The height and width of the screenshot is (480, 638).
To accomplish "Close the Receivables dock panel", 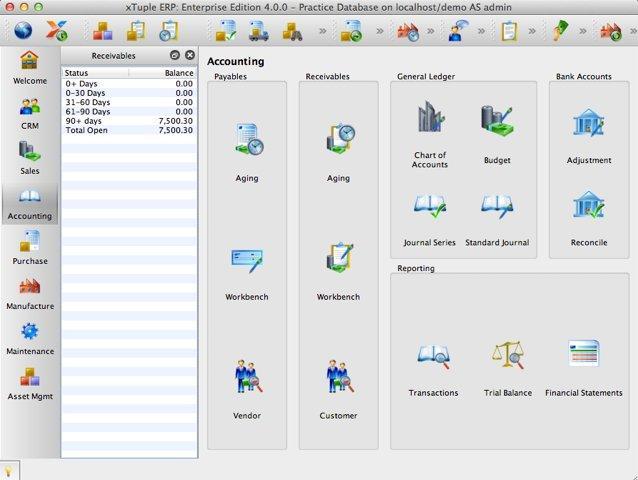I will click(x=190, y=55).
